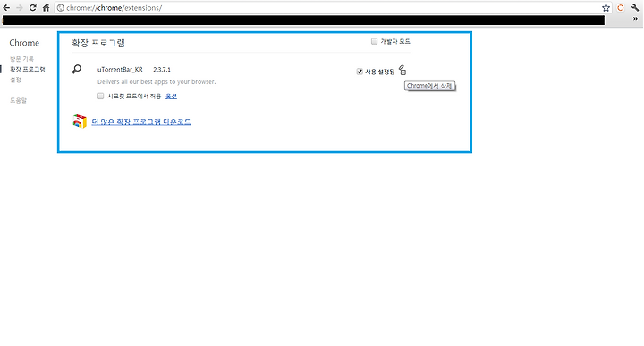Screen dimensions: 644x346
Task: Open the 옵션 link for uTorrentBar_KR
Action: pos(171,96)
